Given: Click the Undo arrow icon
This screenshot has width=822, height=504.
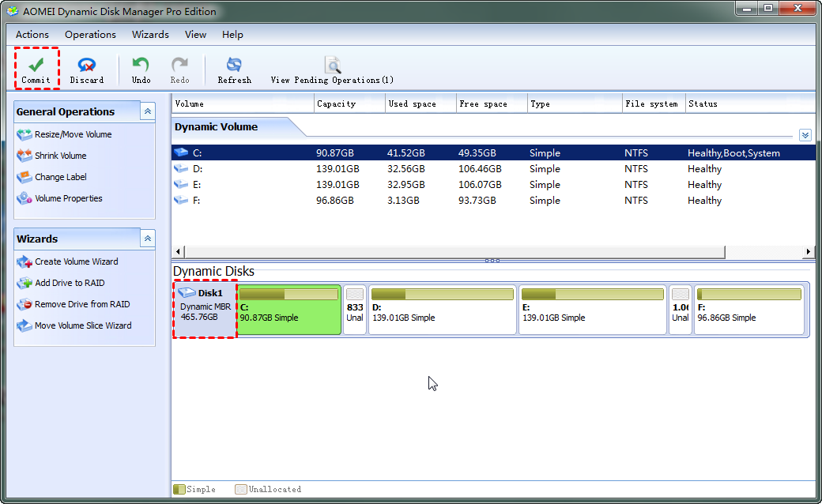Looking at the screenshot, I should click(x=141, y=65).
